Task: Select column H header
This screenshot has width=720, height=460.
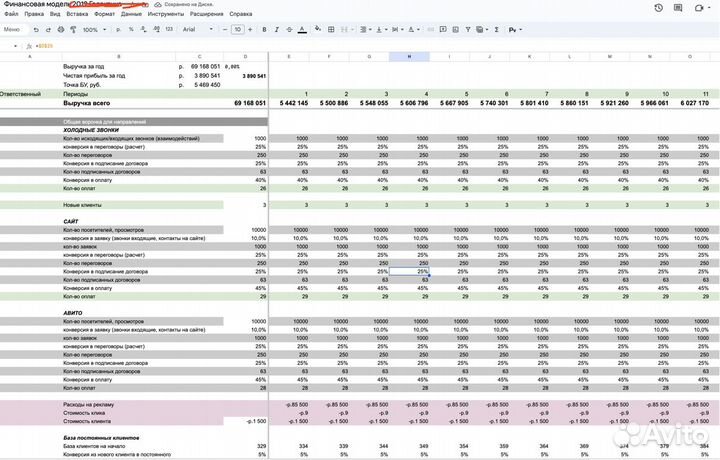Action: [x=409, y=56]
